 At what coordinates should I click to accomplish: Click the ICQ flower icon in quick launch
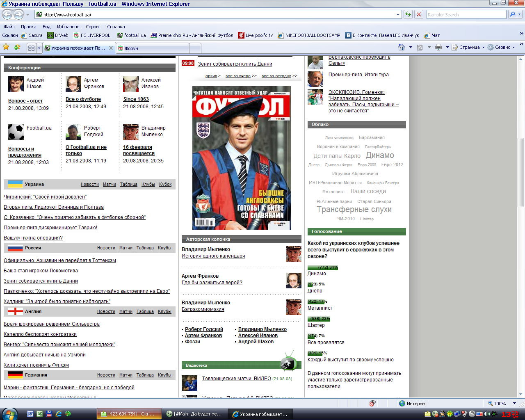(x=68, y=414)
